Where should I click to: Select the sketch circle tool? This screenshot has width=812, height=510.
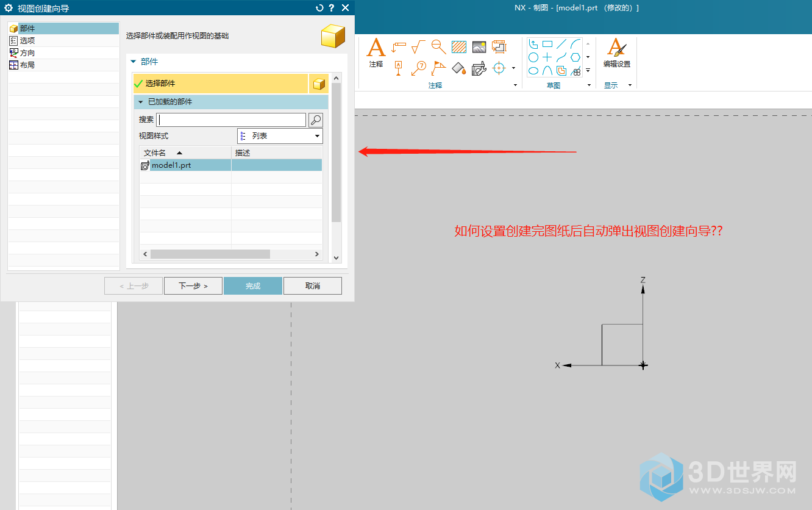point(533,57)
